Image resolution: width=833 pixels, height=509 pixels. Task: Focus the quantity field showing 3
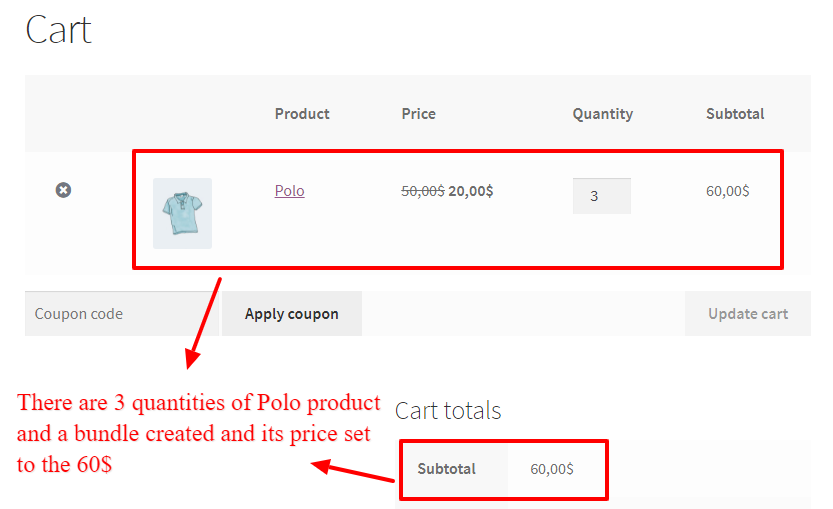click(x=601, y=196)
